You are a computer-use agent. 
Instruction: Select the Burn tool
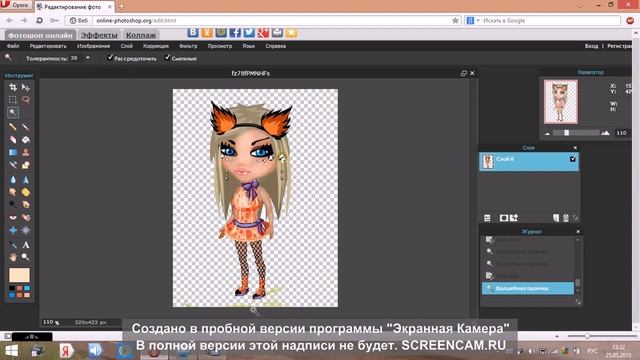pos(26,204)
